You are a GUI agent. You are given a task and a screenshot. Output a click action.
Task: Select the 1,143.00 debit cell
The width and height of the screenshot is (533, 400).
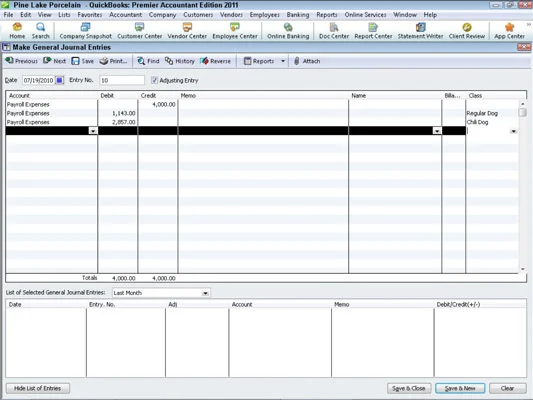(118, 113)
